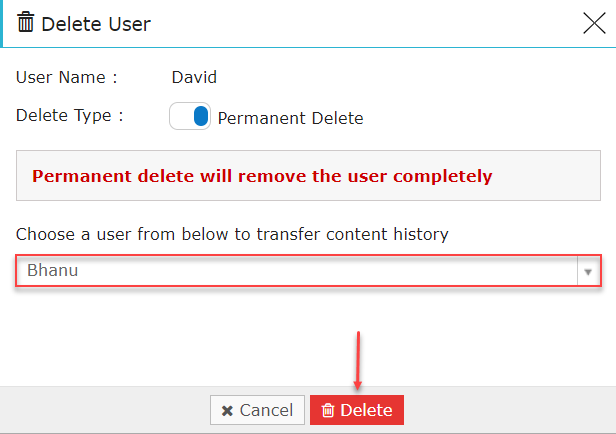Click the Delete User title text
The width and height of the screenshot is (616, 434).
tap(96, 24)
